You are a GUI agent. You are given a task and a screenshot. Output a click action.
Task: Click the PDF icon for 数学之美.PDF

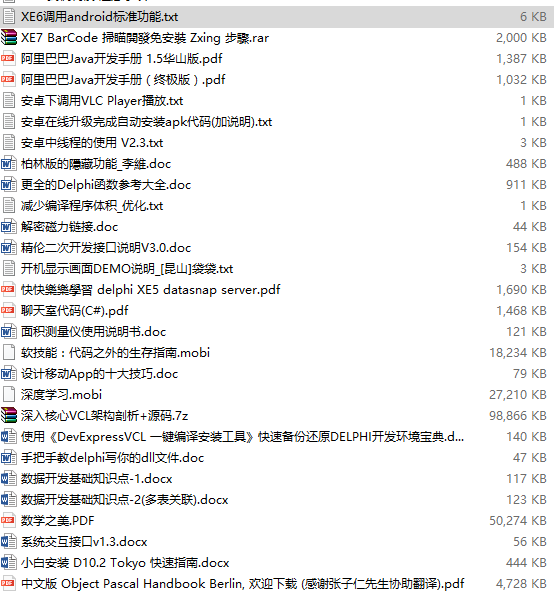tap(8, 520)
